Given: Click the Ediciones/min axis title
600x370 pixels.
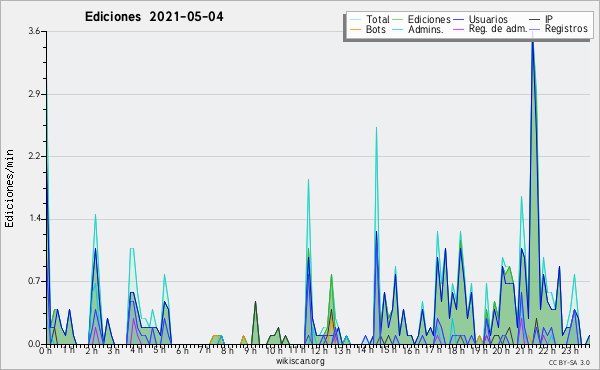Looking at the screenshot, I should pos(9,188).
